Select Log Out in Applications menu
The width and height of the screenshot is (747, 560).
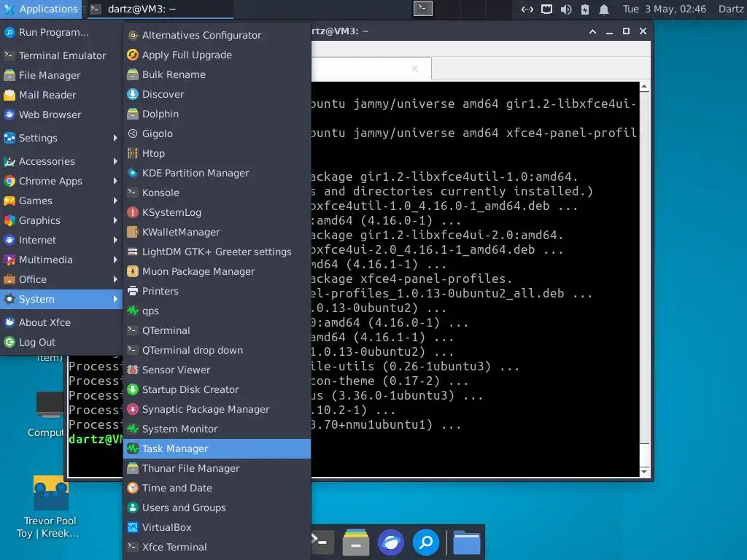tap(61, 342)
